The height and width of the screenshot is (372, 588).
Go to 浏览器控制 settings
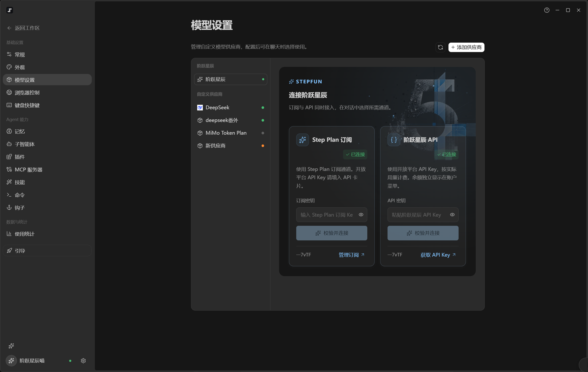point(47,92)
